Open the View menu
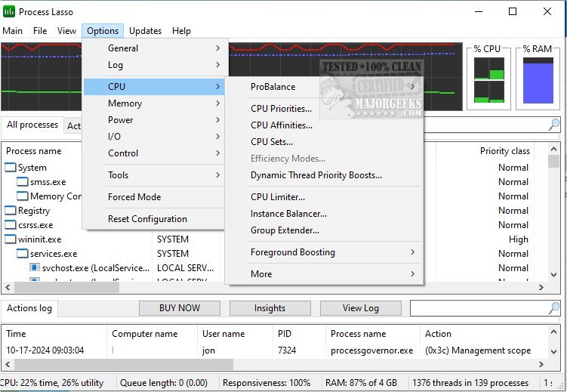567x392 pixels. pos(66,31)
